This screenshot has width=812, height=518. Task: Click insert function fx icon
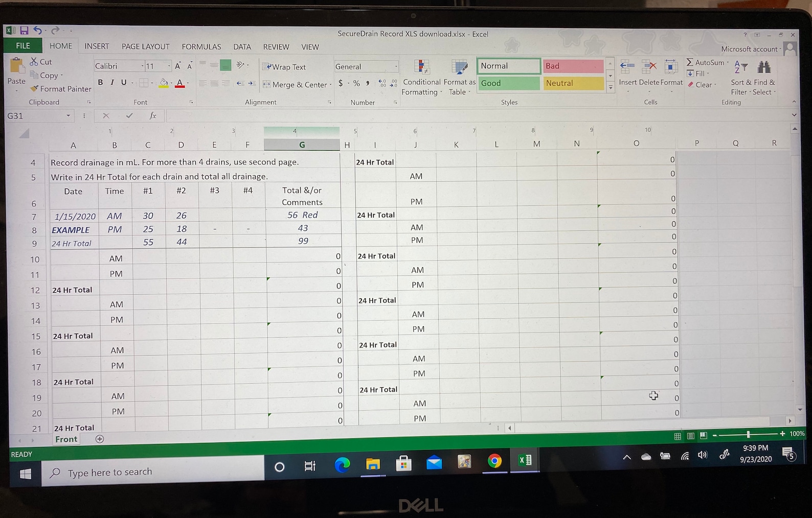(x=152, y=116)
